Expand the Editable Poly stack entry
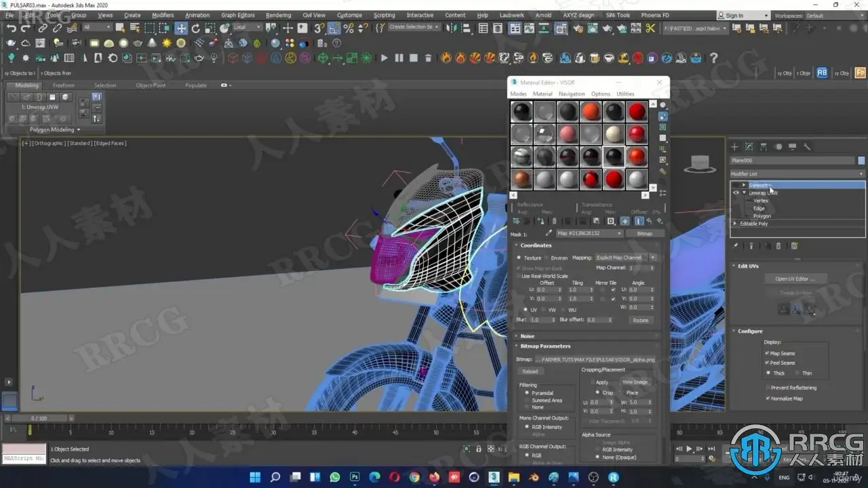This screenshot has height=488, width=868. pos(736,224)
